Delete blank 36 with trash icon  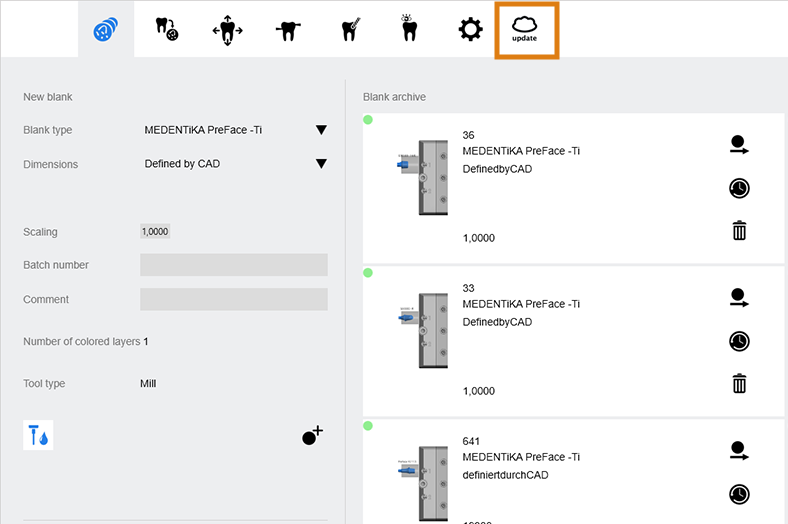[x=739, y=230]
